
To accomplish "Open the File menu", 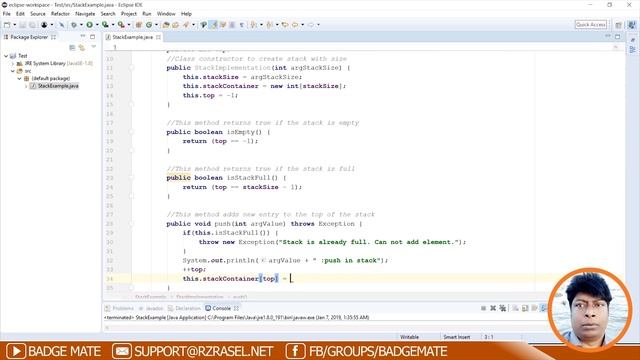I will pyautogui.click(x=7, y=14).
